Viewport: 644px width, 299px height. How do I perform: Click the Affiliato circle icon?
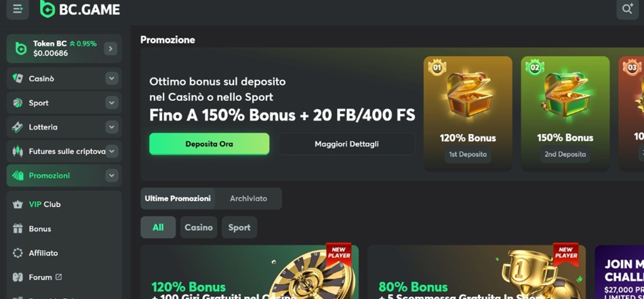point(18,253)
